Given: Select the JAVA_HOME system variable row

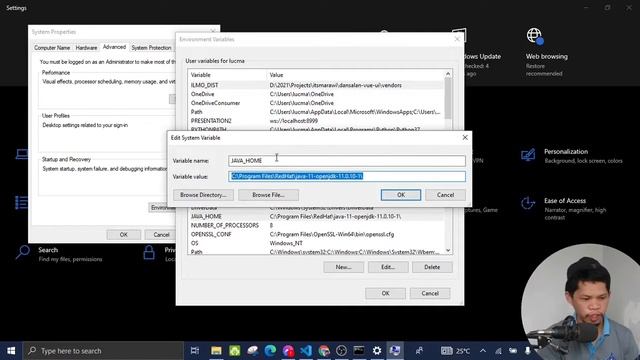Looking at the screenshot, I should pyautogui.click(x=316, y=216).
